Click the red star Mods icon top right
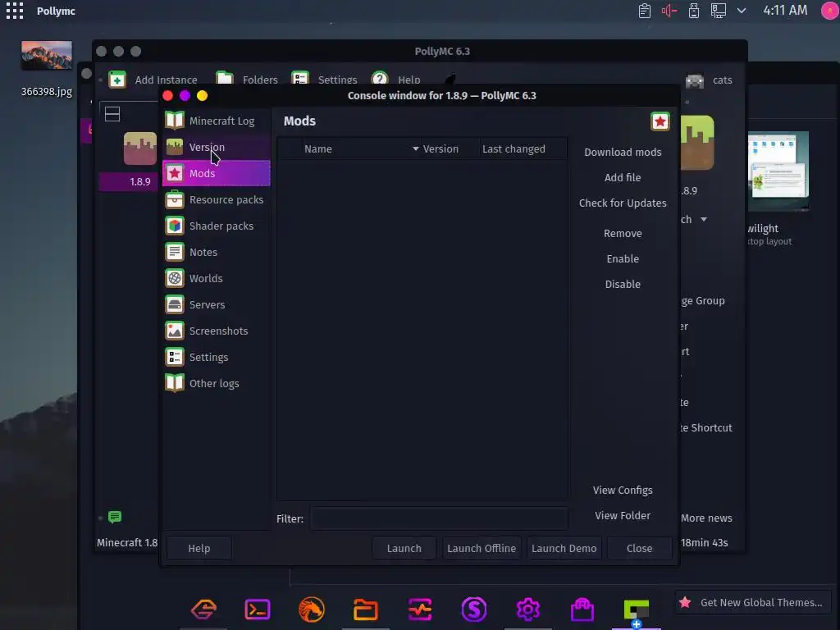Image resolution: width=840 pixels, height=630 pixels. (x=660, y=121)
